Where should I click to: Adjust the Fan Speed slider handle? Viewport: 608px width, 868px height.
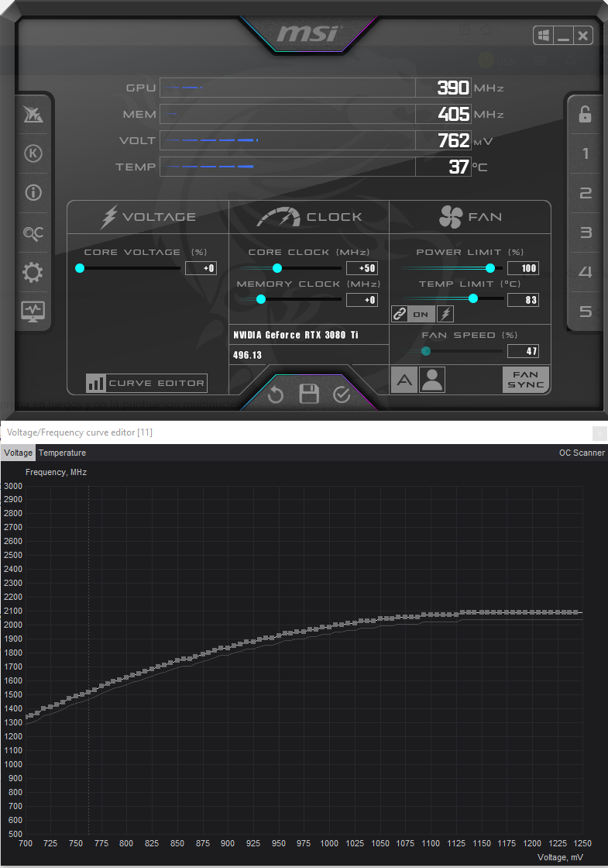point(425,351)
